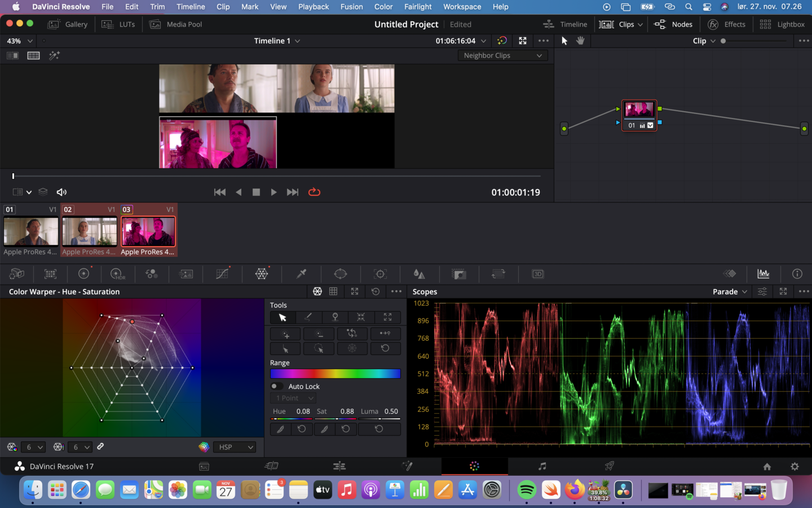This screenshot has width=812, height=508.
Task: Go to the Edit page
Action: tap(339, 466)
